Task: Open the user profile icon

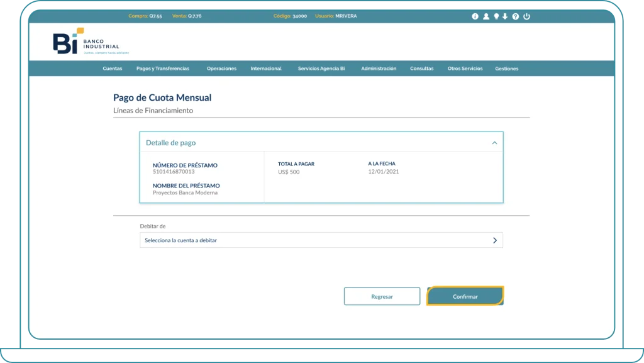Action: coord(486,16)
